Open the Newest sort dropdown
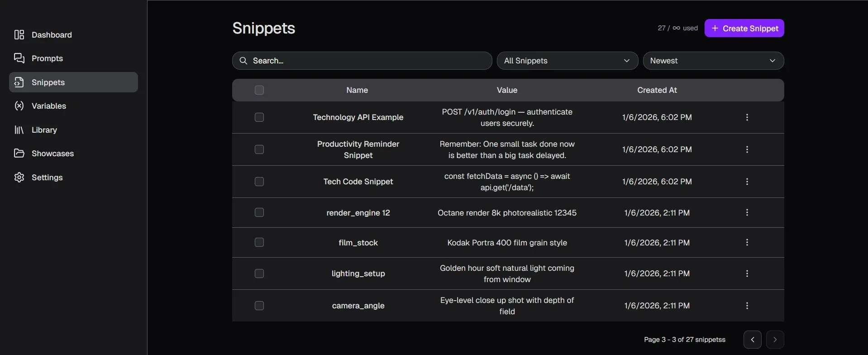868x355 pixels. tap(713, 61)
